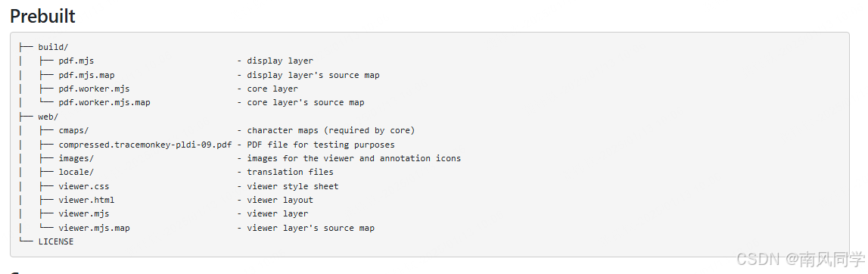Select viewer.mjs file entry
Image resolution: width=868 pixels, height=274 pixels.
[x=84, y=213]
